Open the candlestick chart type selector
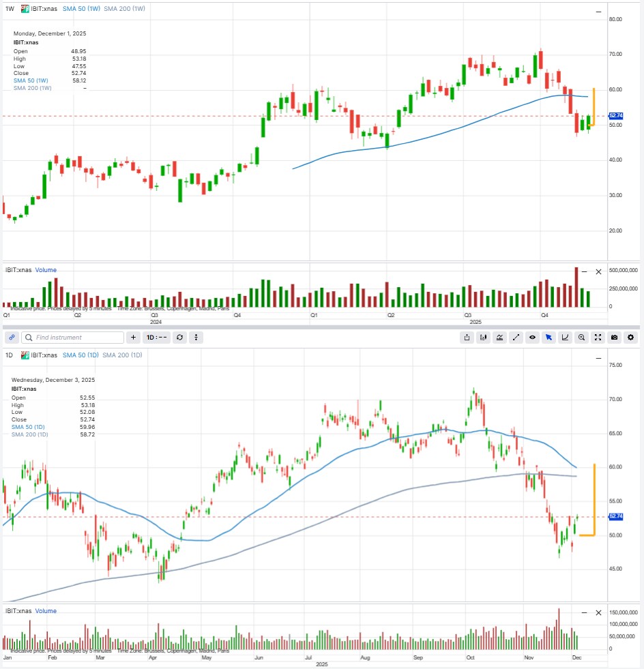This screenshot has height=669, width=644. (x=483, y=337)
